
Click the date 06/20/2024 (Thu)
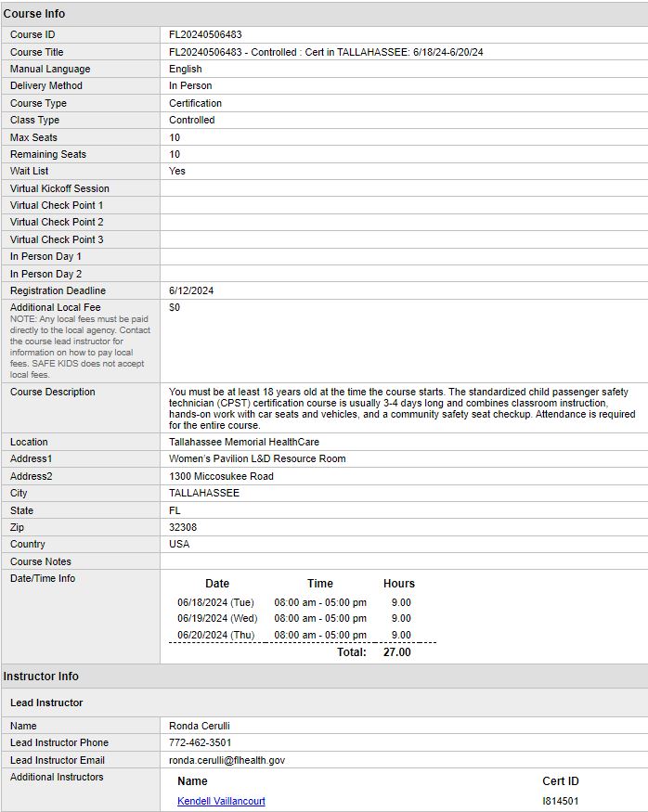click(x=216, y=635)
